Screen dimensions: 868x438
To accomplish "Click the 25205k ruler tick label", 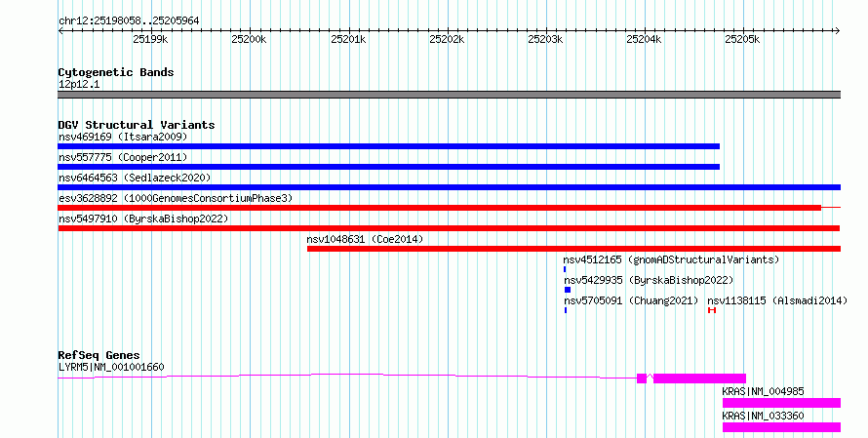I will coord(742,40).
